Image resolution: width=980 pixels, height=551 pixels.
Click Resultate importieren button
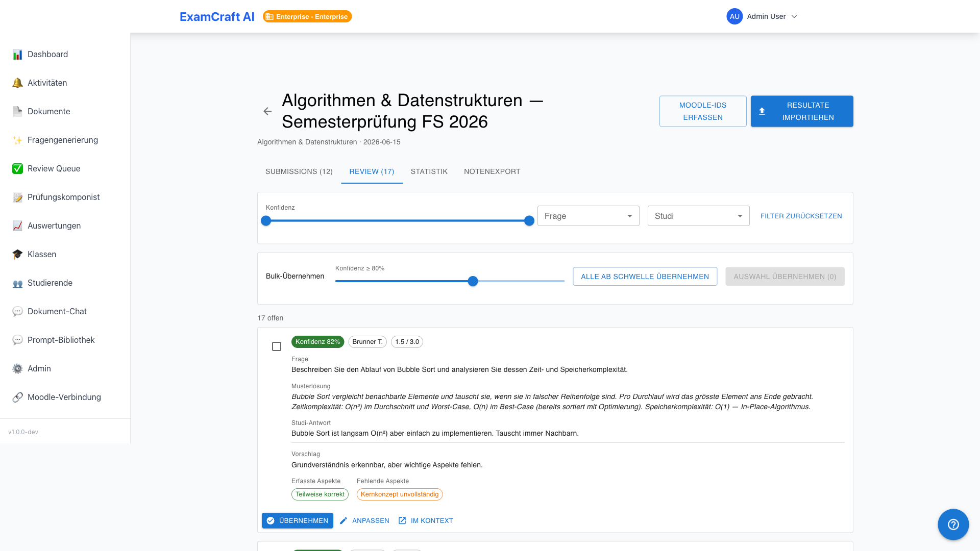[802, 111]
